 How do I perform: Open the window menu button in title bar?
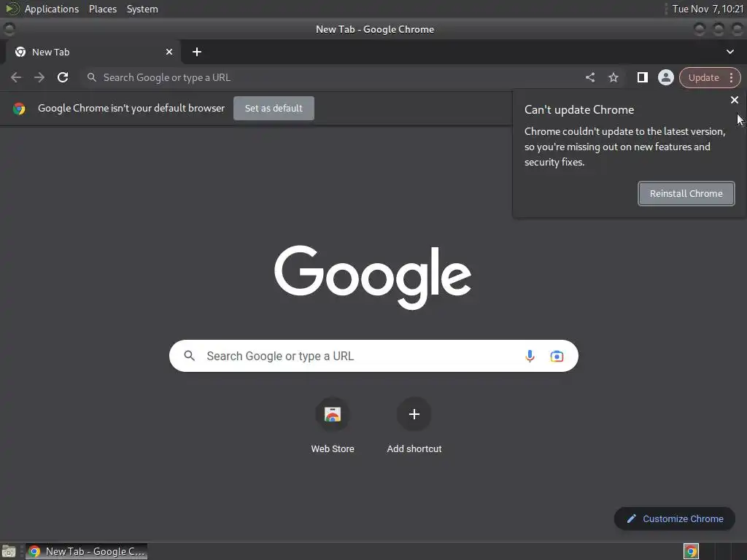[x=9, y=29]
